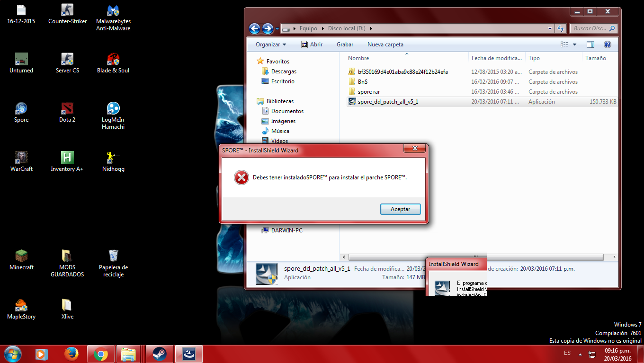Screen dimensions: 644x363
Task: Open MODS GUARDADOS desktop folder
Action: point(67,263)
